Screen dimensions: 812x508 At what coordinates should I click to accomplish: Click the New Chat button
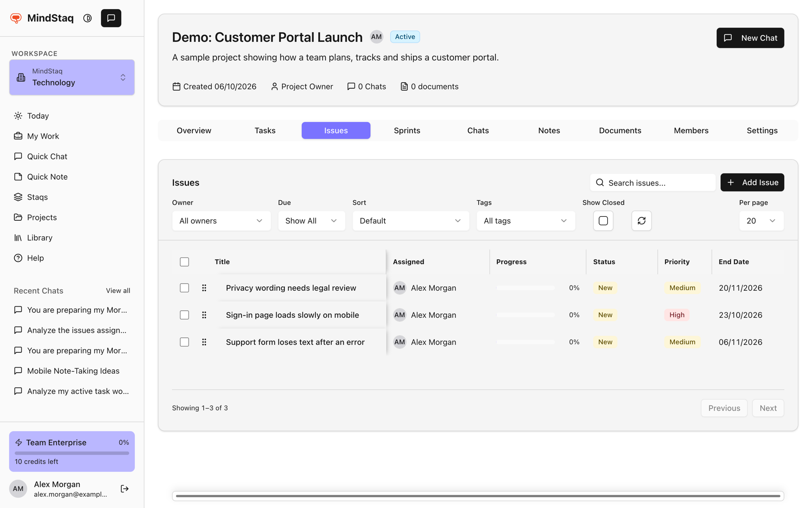coord(750,38)
